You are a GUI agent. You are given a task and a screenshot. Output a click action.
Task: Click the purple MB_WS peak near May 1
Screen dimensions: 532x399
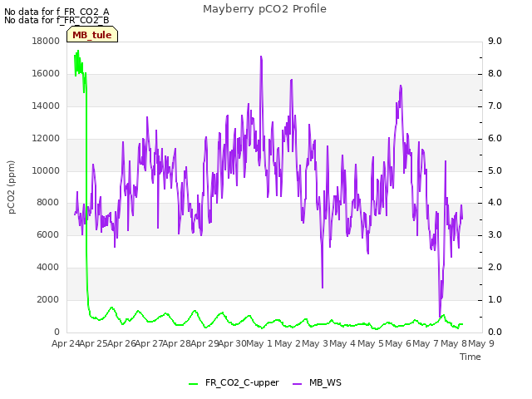[x=261, y=57]
